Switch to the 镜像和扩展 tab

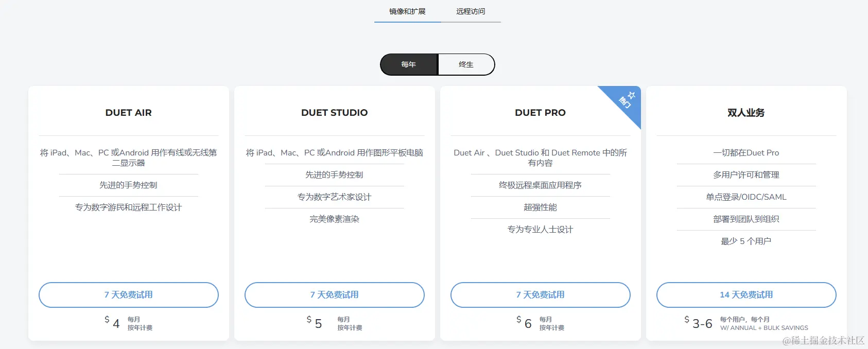click(407, 11)
